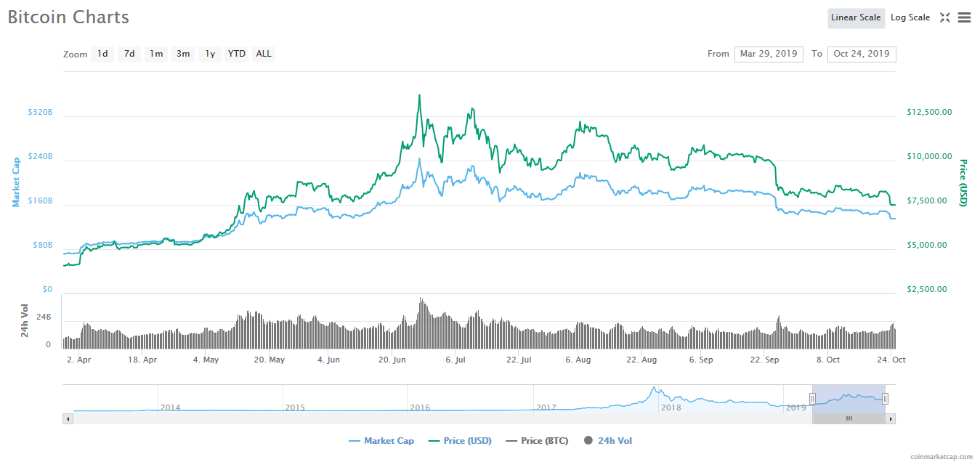Click the Market Cap axis title

16,182
